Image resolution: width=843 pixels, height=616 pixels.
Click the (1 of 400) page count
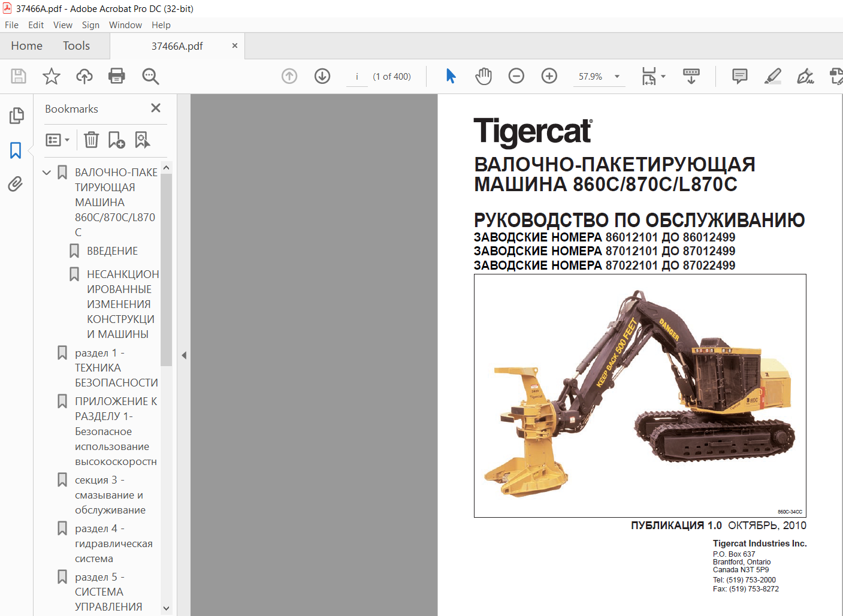pos(392,77)
